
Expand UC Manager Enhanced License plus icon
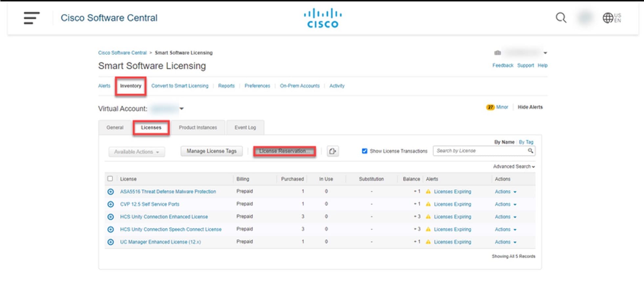[x=111, y=242]
